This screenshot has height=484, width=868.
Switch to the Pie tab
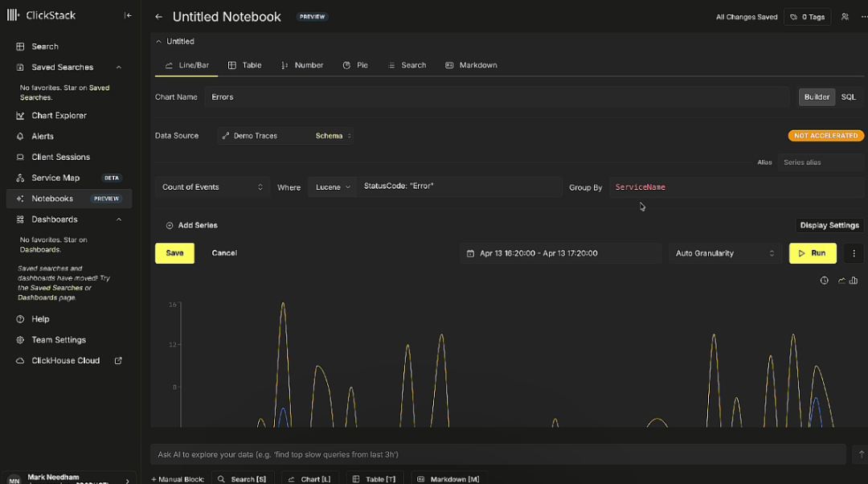355,65
